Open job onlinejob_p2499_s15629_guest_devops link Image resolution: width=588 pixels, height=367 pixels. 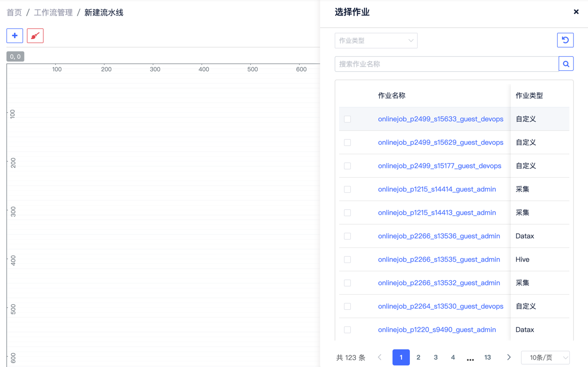[441, 143]
